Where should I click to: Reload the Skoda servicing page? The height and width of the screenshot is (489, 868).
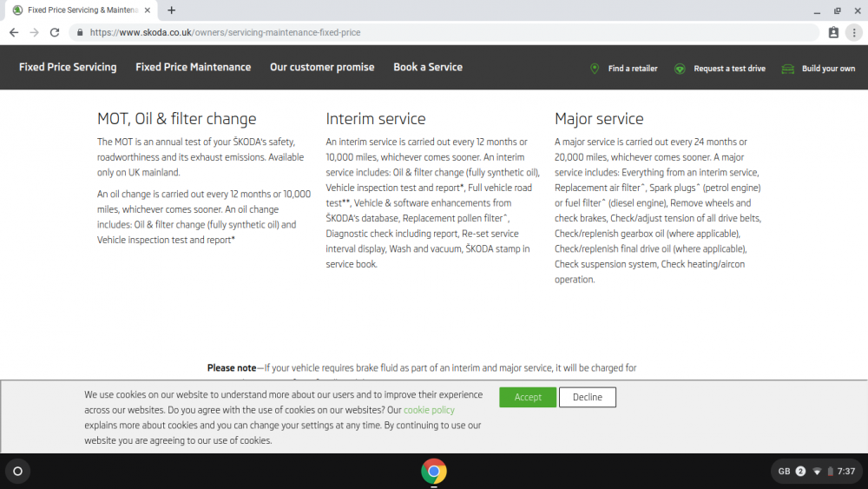pyautogui.click(x=54, y=33)
